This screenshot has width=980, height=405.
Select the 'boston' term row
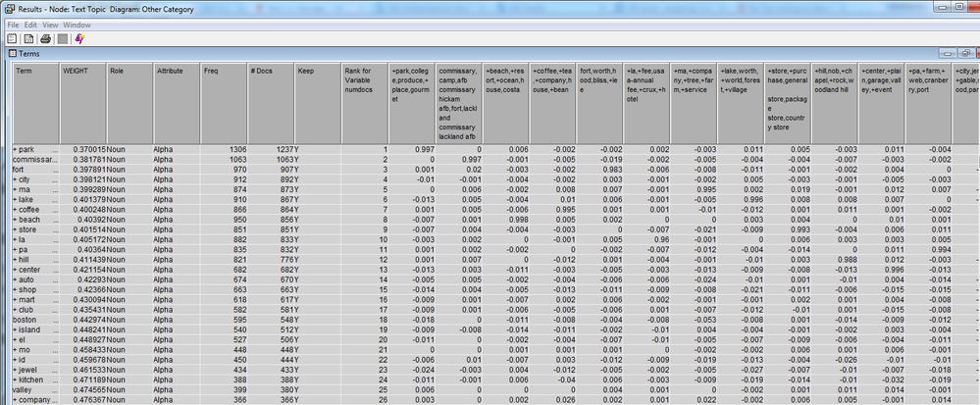(x=25, y=319)
